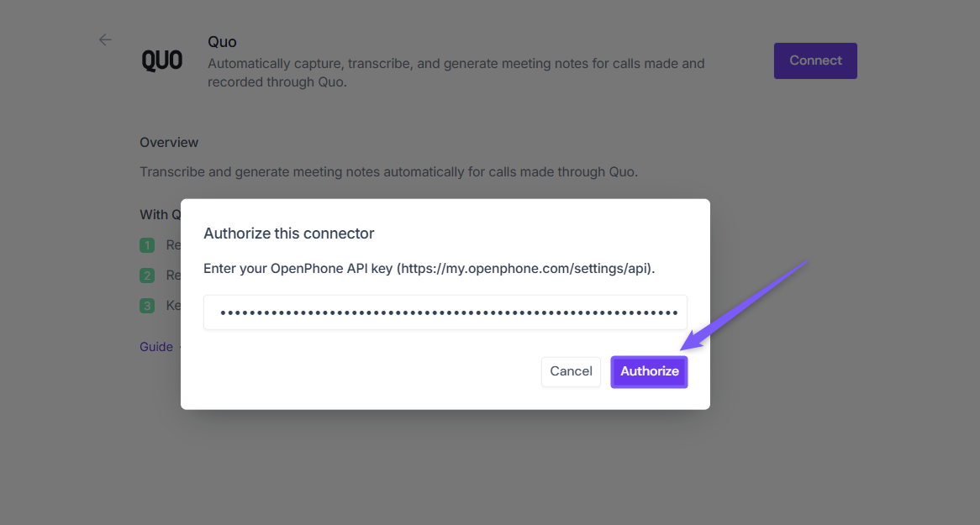Click the Overview paragraph about transcribing calls
The width and height of the screenshot is (980, 525).
(388, 172)
